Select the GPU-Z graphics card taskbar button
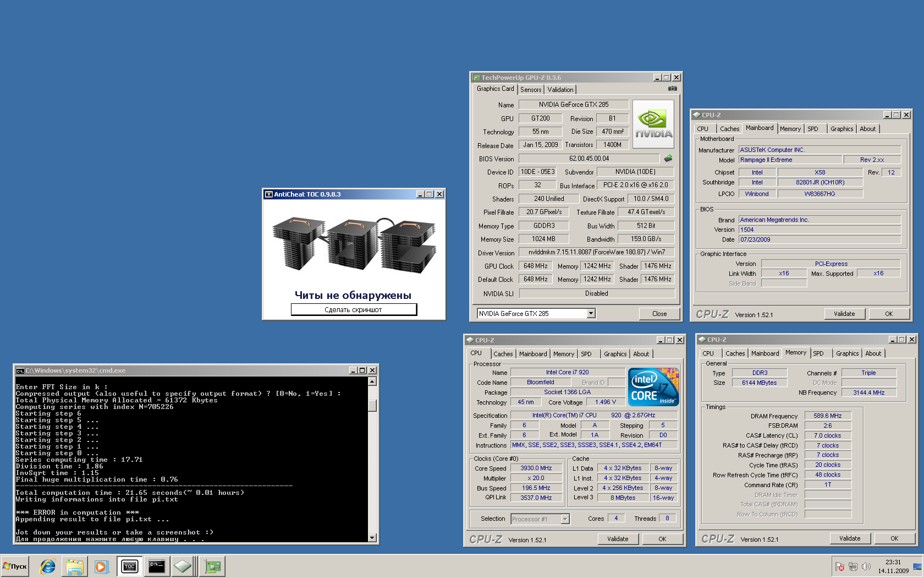This screenshot has width=924, height=578. pos(212,566)
